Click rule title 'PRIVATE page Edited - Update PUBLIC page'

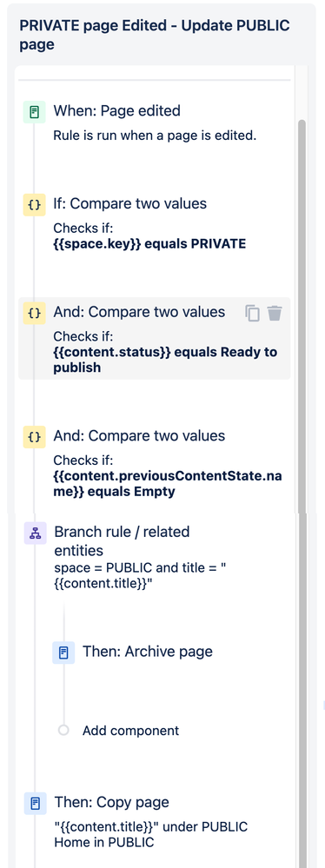click(x=155, y=35)
